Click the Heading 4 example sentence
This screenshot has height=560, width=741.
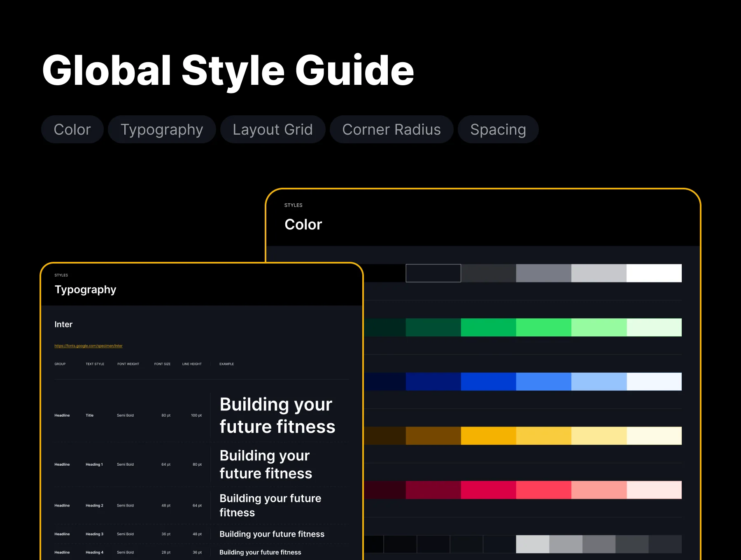click(260, 553)
